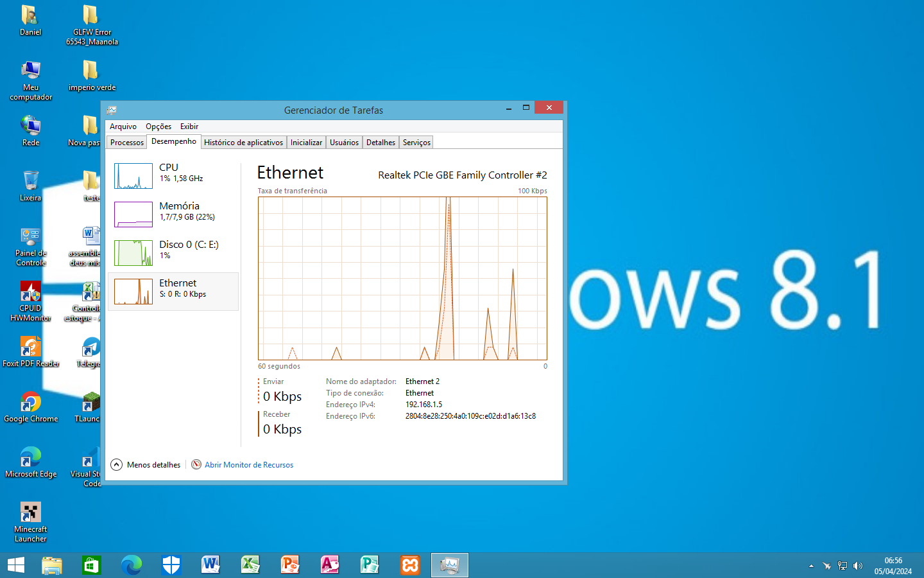Select the Painel de Controle desktop icon

point(31,246)
